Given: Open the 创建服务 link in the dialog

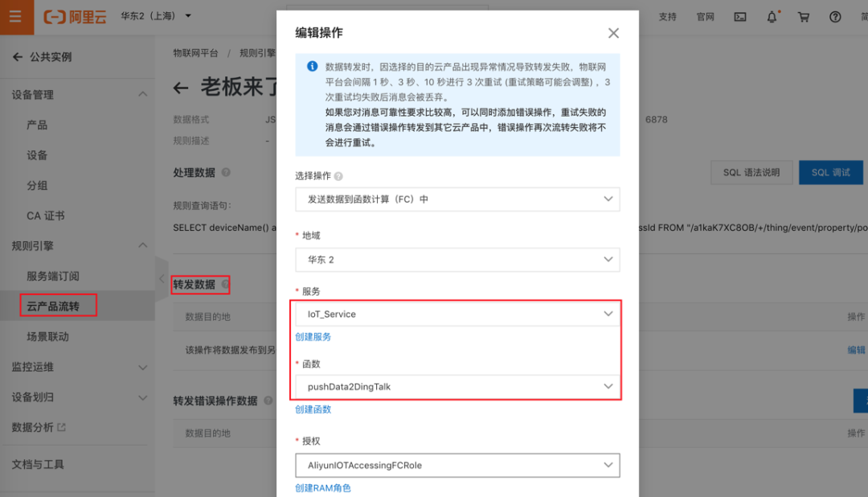Looking at the screenshot, I should (313, 337).
